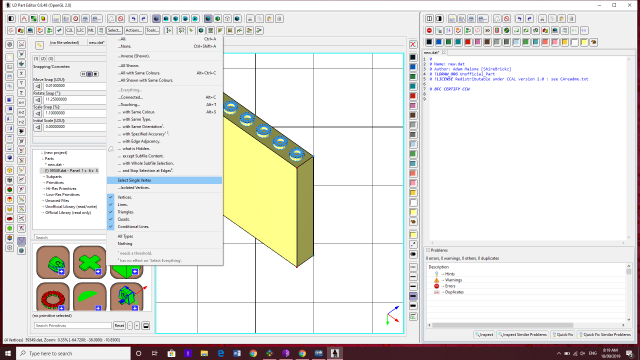
Task: Click the undo arrow in the text editor toolbar
Action: pyautogui.click(x=520, y=19)
